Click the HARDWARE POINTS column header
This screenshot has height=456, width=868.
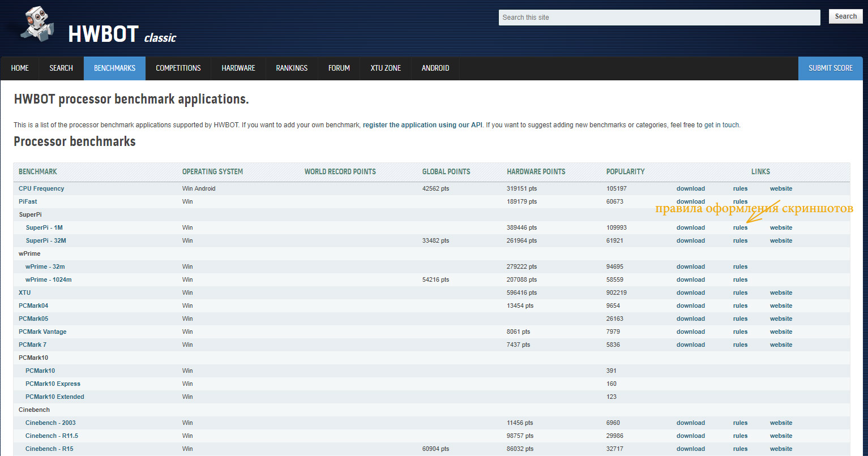[x=536, y=171]
